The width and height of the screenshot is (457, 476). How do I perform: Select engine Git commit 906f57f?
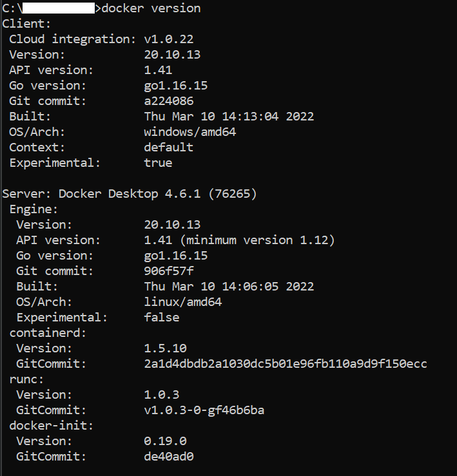[169, 271]
